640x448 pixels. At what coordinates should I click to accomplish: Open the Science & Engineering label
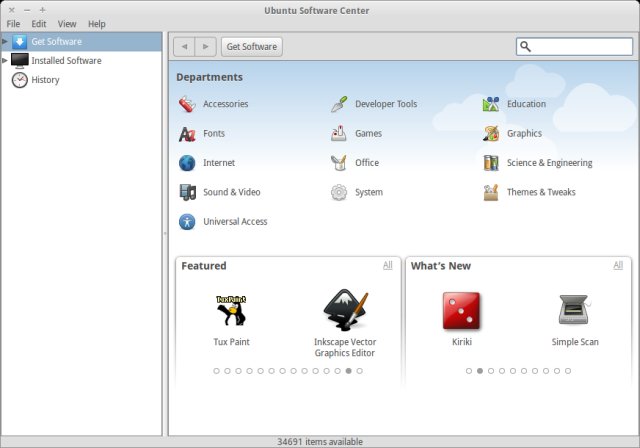[549, 163]
